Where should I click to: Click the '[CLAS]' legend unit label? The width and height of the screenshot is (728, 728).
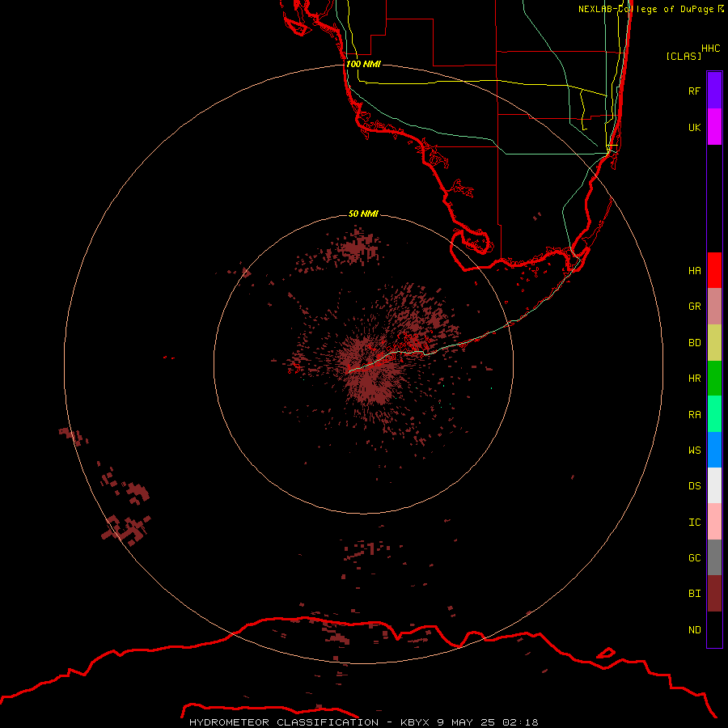684,56
